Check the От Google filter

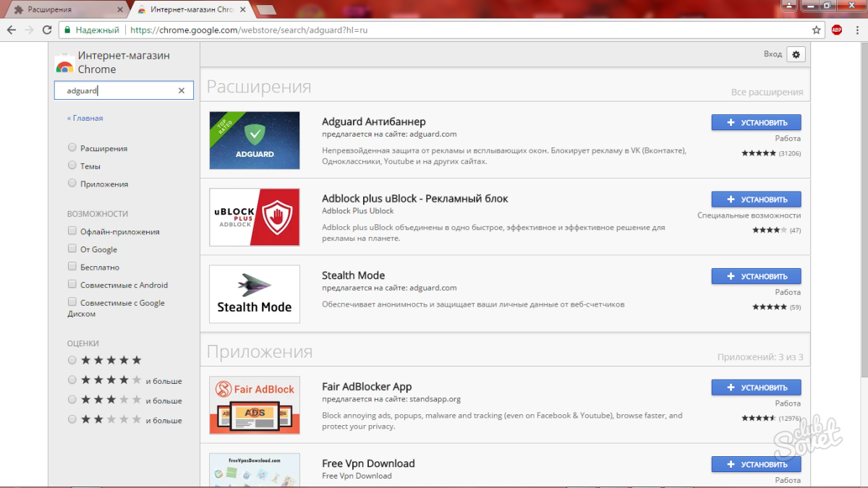tap(72, 249)
